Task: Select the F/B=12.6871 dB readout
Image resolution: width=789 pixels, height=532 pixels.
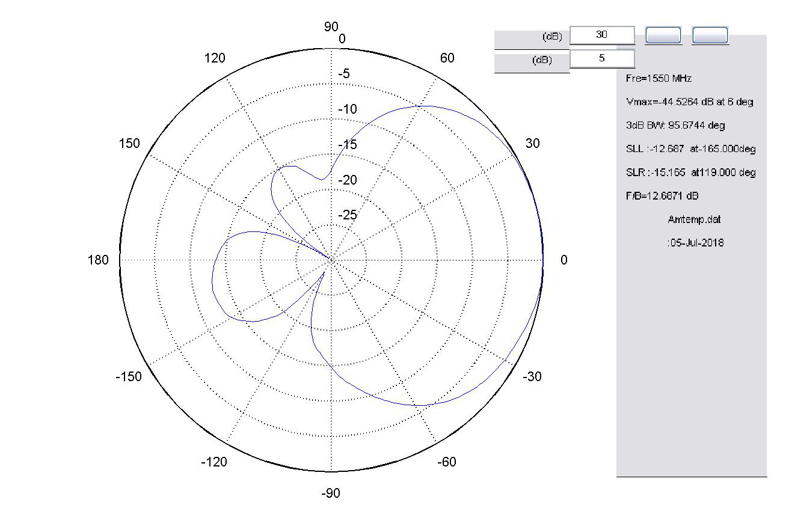Action: (662, 196)
